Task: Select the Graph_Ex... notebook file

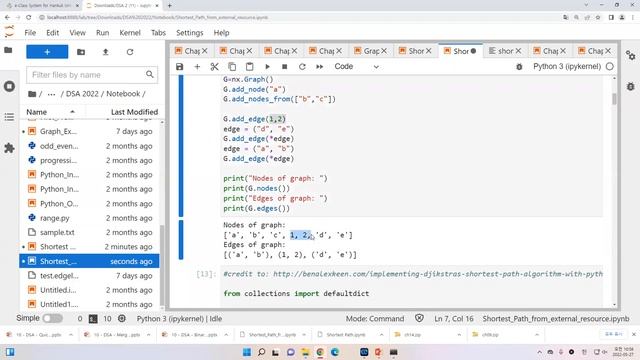Action: pyautogui.click(x=90, y=131)
